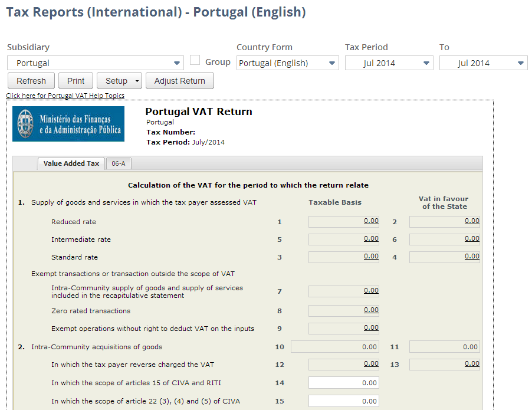Open box 2 Reduced rate VAT value
Image resolution: width=532 pixels, height=410 pixels.
pyautogui.click(x=472, y=221)
